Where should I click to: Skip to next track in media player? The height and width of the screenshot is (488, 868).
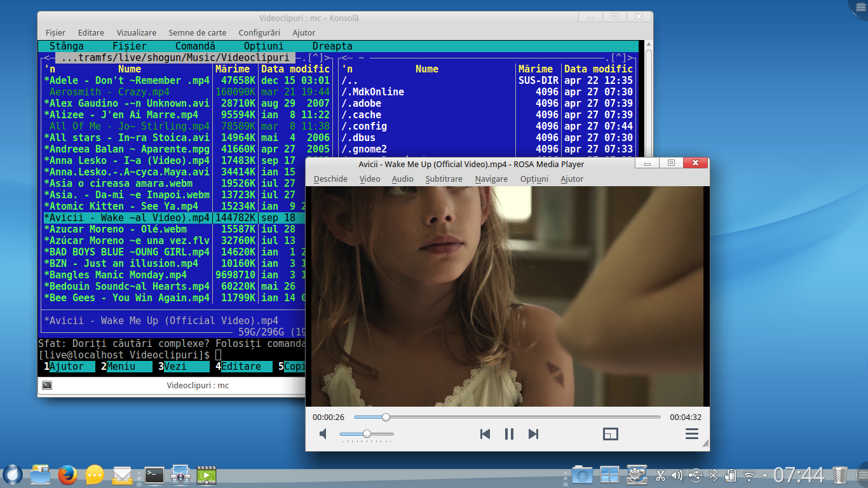tap(533, 434)
